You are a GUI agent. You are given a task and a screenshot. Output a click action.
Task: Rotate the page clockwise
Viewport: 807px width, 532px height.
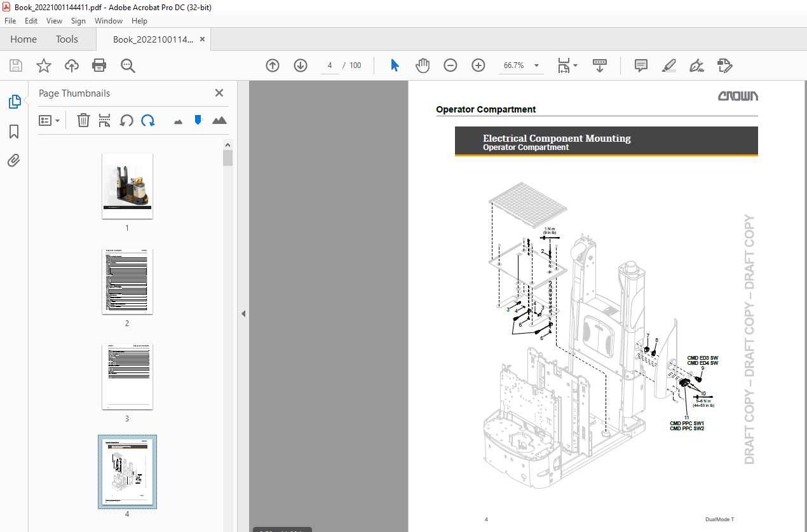click(148, 120)
